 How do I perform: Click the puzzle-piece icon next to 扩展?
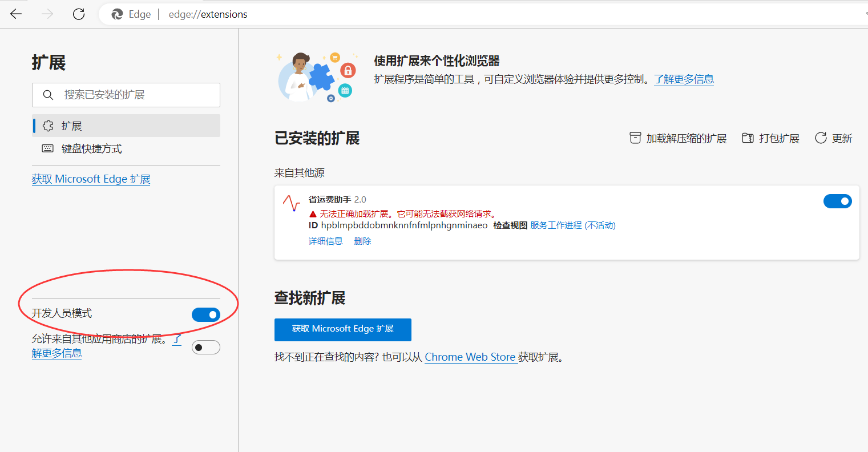pyautogui.click(x=48, y=126)
